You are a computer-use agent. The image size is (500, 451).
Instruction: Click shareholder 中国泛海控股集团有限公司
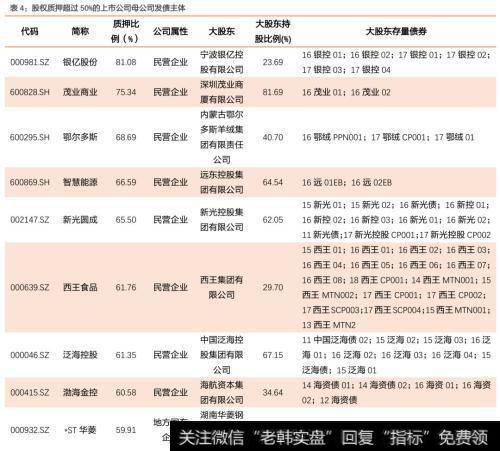tap(222, 355)
